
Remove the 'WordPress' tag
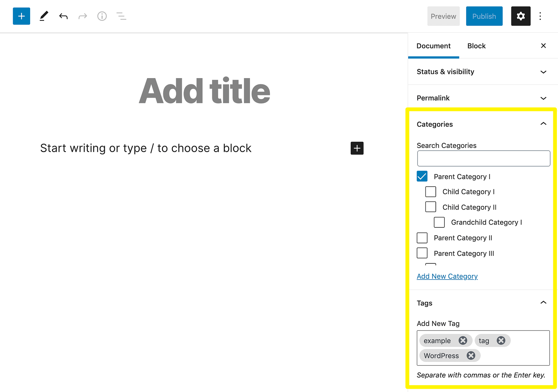(471, 355)
